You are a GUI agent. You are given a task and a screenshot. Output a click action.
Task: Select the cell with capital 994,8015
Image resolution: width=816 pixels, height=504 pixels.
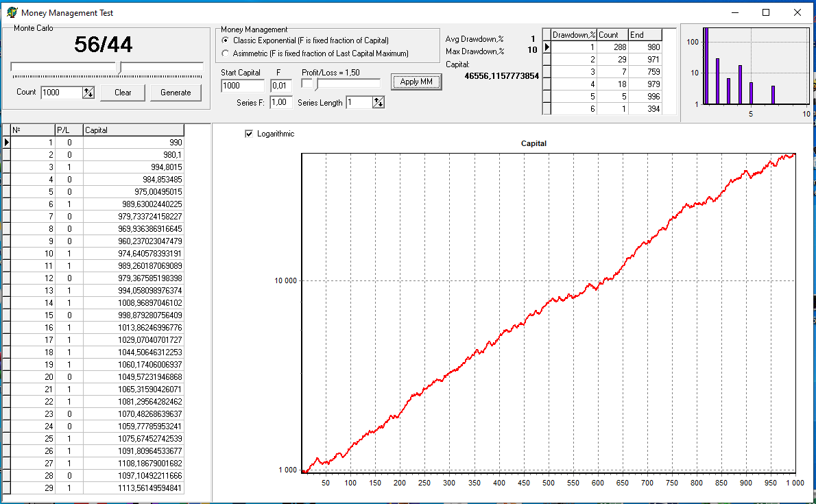(x=133, y=167)
